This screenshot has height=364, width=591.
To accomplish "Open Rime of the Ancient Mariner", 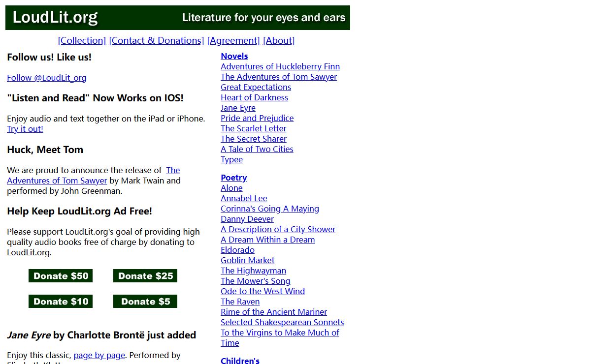I will tap(274, 312).
